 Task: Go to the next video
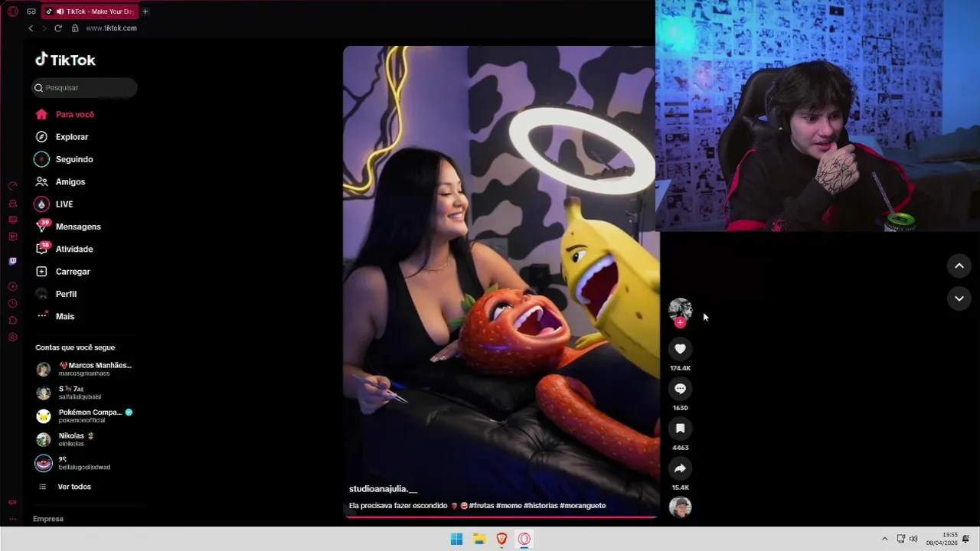959,298
